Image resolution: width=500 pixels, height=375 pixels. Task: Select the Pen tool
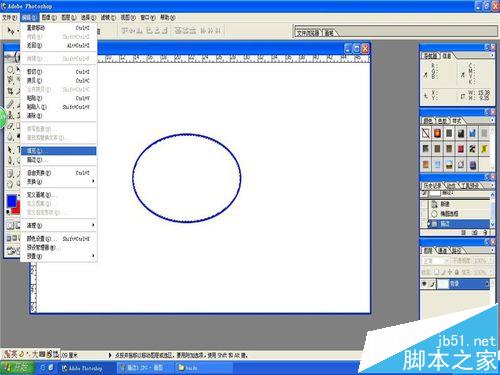(x=10, y=160)
